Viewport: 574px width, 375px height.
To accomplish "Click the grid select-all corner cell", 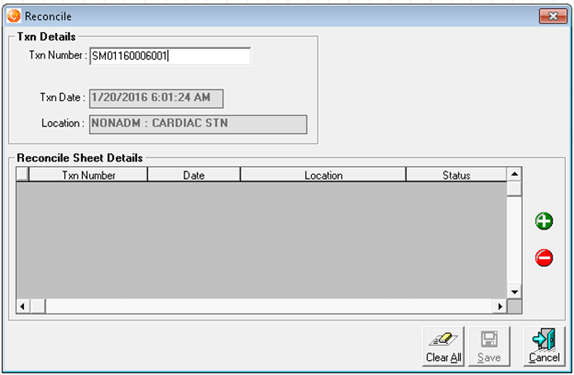I will point(22,174).
